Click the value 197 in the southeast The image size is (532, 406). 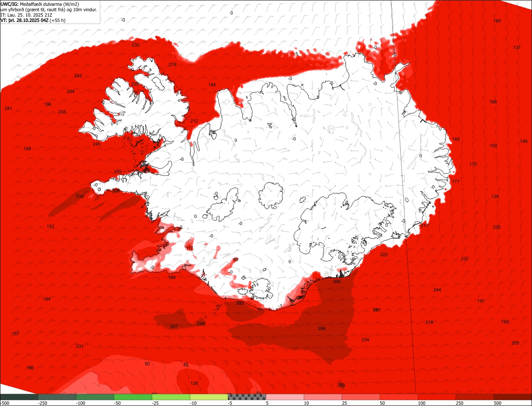point(481,301)
